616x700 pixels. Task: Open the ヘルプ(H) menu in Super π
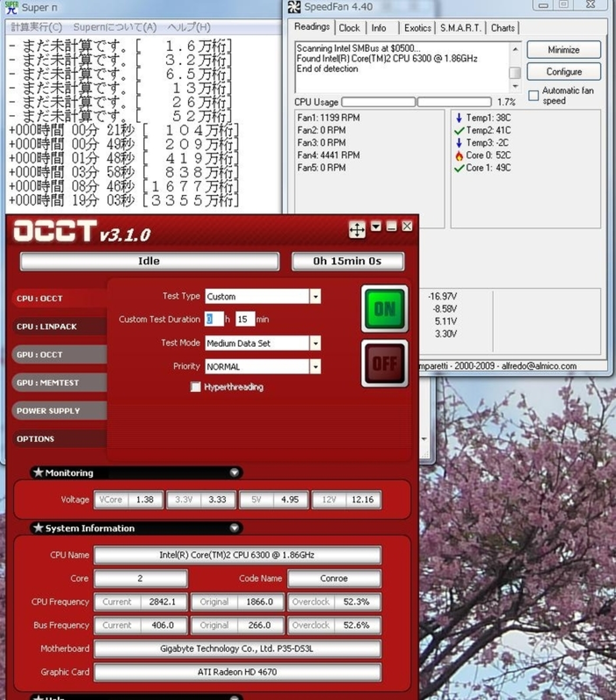coord(189,27)
